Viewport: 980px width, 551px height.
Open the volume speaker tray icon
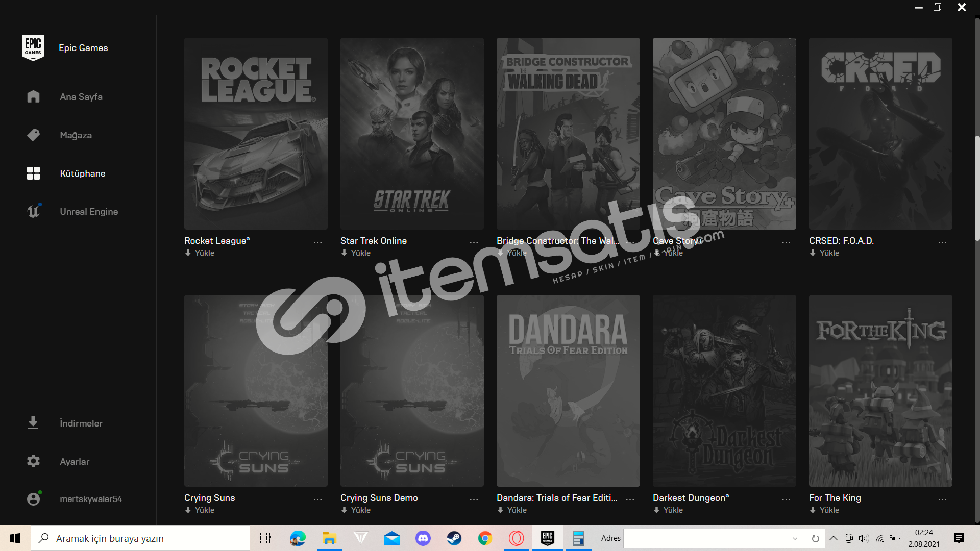[x=864, y=538]
